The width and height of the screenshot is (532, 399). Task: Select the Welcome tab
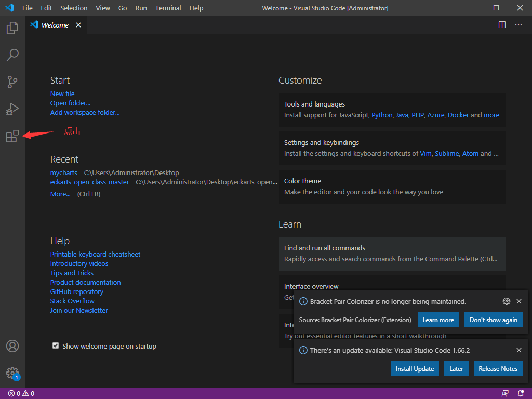coord(56,25)
